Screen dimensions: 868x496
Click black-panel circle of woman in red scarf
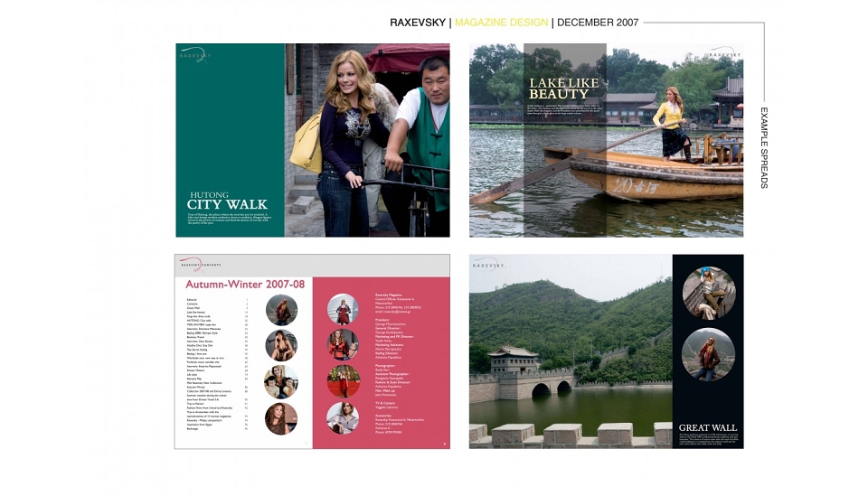[x=709, y=354]
